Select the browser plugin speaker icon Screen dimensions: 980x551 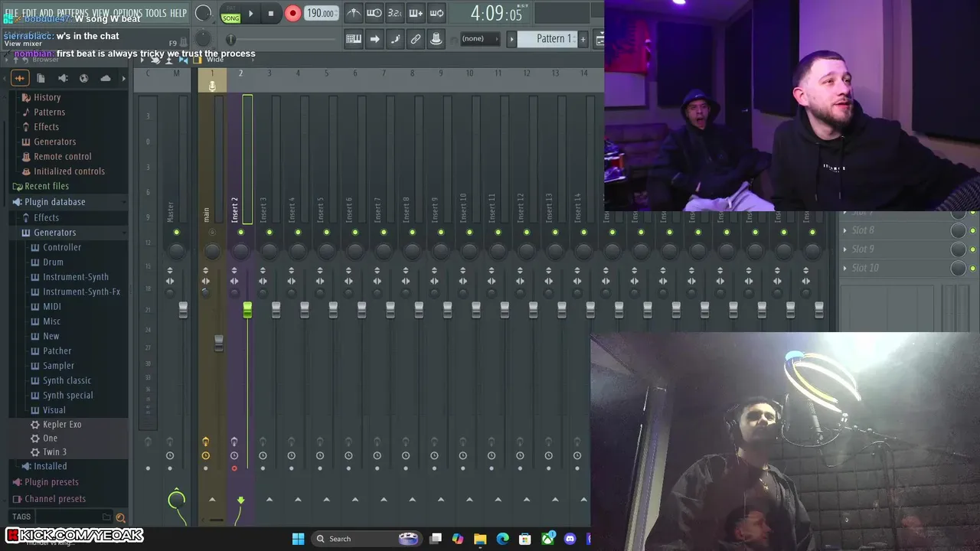coord(63,78)
